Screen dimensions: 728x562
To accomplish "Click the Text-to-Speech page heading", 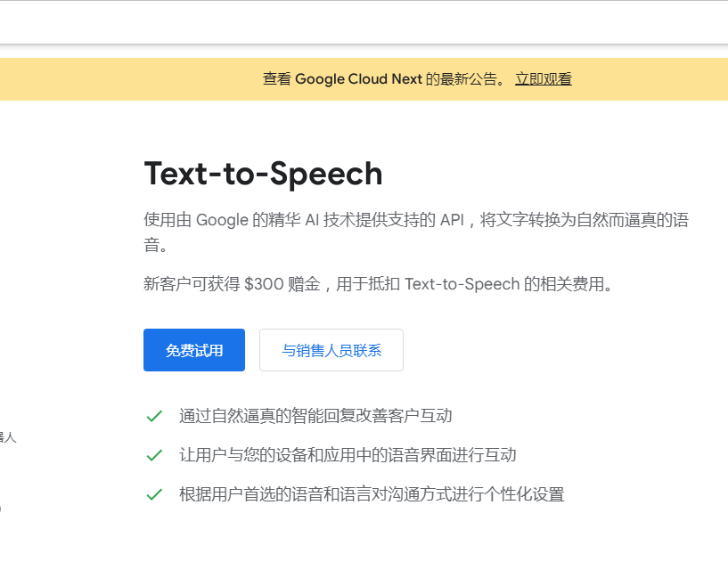I will pyautogui.click(x=262, y=175).
